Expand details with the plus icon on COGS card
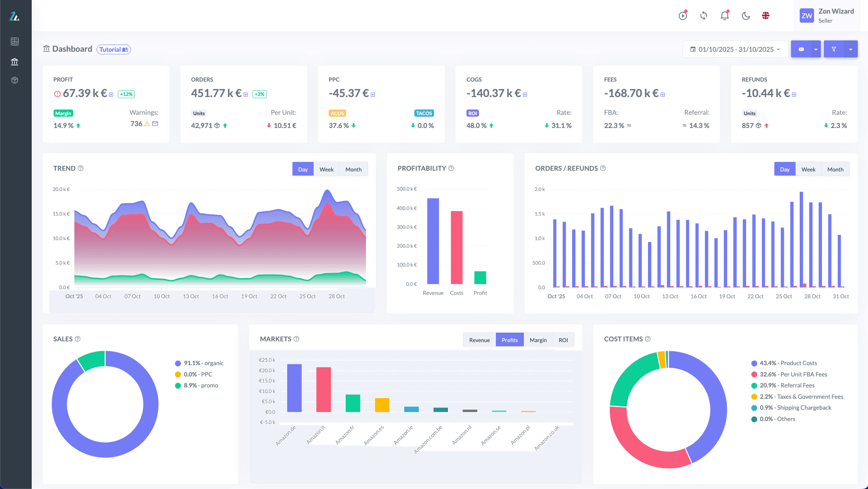Screen dimensions: 868x489 (x=525, y=95)
